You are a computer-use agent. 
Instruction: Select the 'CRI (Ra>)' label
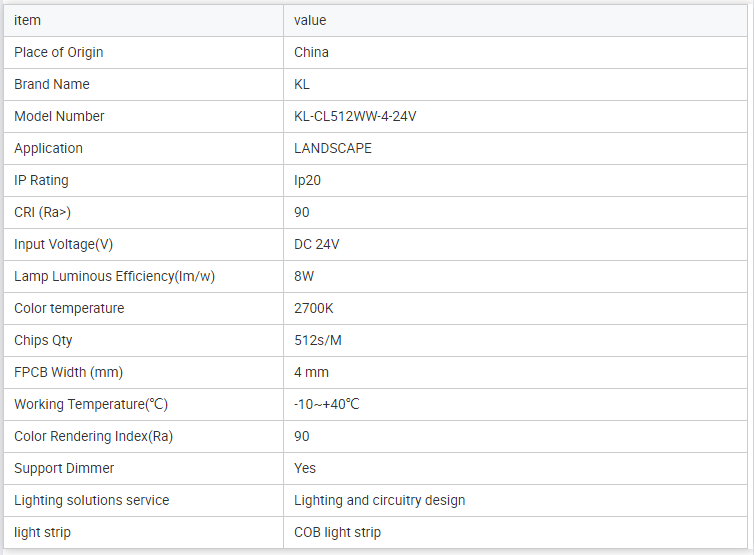[43, 212]
